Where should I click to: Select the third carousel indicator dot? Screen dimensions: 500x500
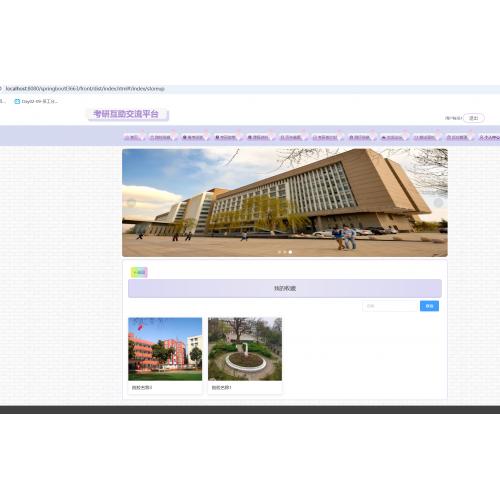pyautogui.click(x=290, y=252)
